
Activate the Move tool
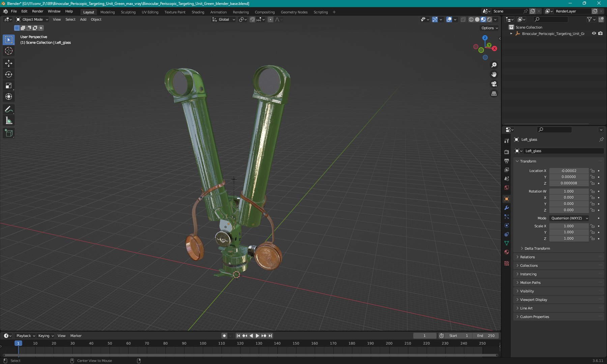(x=9, y=63)
